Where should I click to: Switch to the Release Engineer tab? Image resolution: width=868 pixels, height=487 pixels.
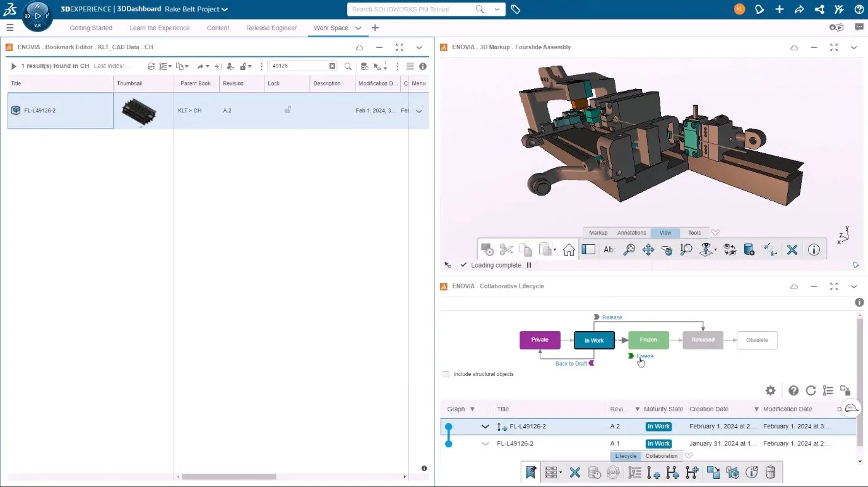[271, 28]
